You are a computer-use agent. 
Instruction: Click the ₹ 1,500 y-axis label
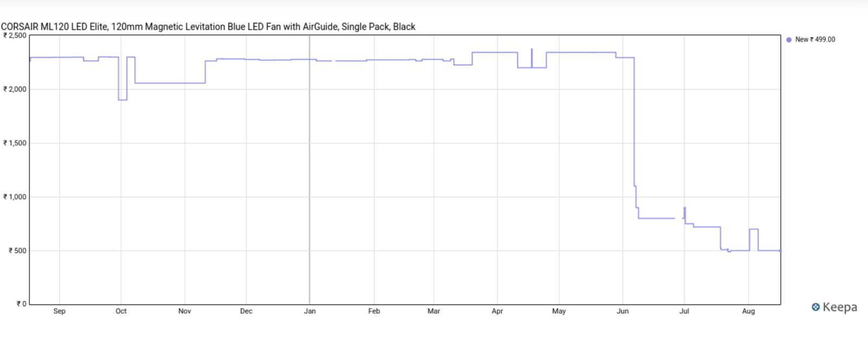(x=15, y=143)
